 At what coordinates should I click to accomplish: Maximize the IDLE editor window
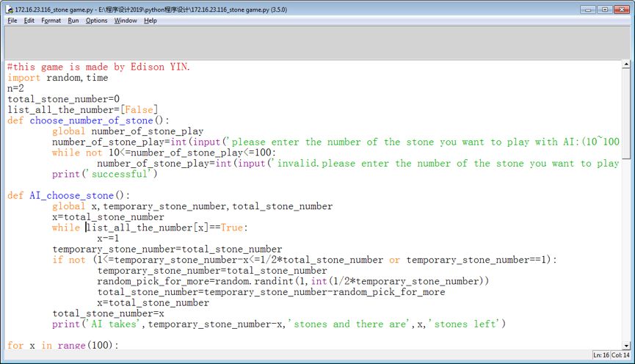click(605, 10)
